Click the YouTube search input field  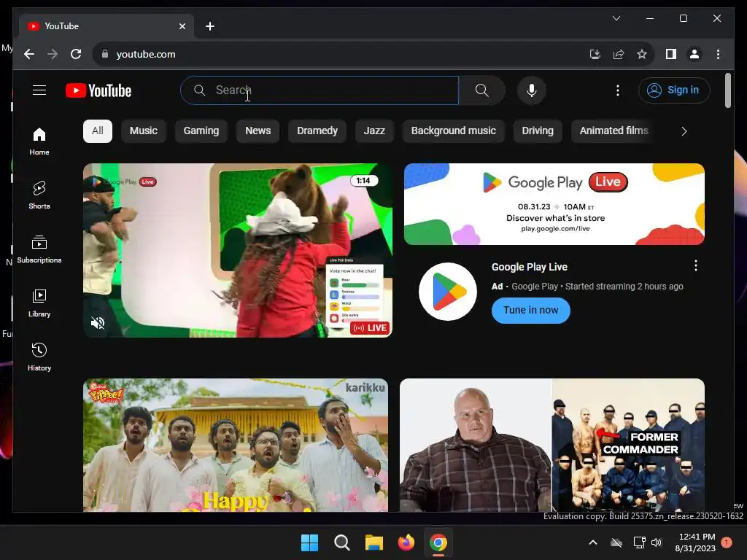pos(320,90)
